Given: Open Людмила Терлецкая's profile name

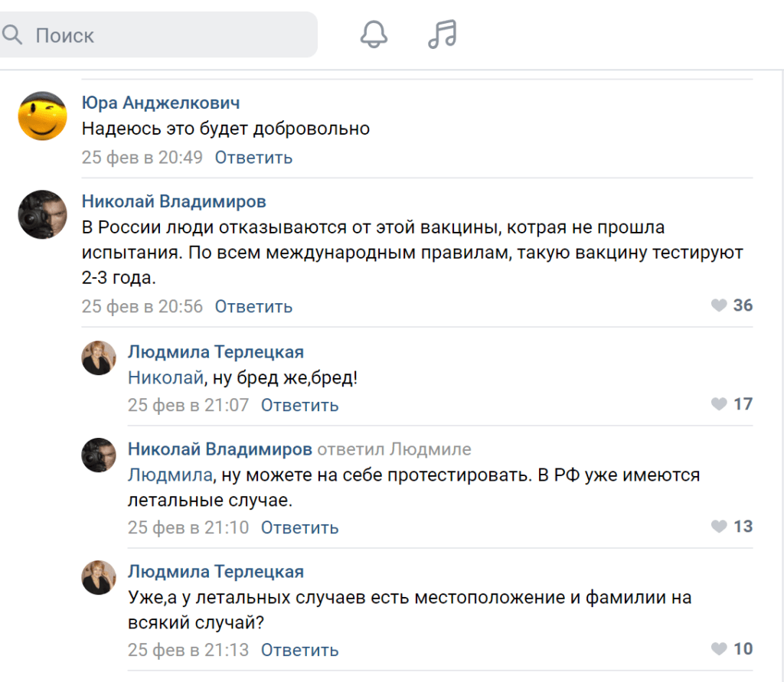Looking at the screenshot, I should point(215,351).
